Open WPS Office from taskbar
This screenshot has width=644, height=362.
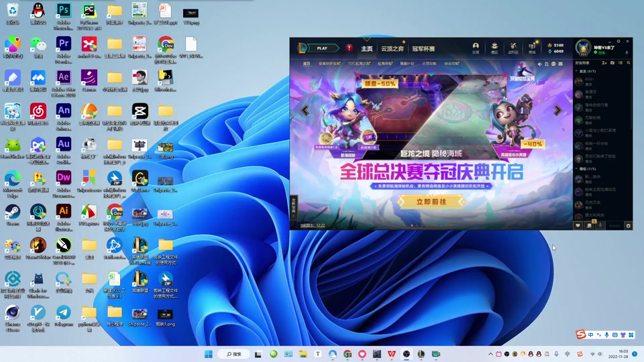392,354
